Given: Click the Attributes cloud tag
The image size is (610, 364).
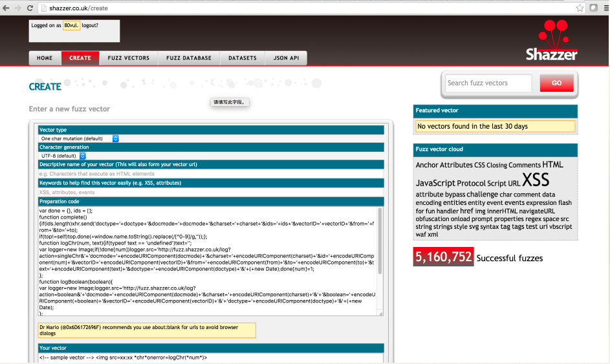Looking at the screenshot, I should pyautogui.click(x=456, y=165).
